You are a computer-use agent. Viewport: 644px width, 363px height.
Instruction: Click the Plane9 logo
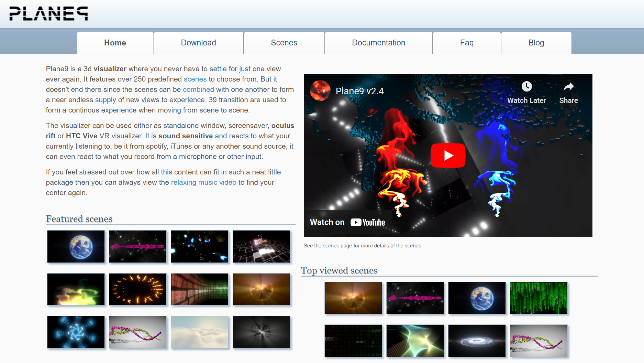tap(48, 14)
